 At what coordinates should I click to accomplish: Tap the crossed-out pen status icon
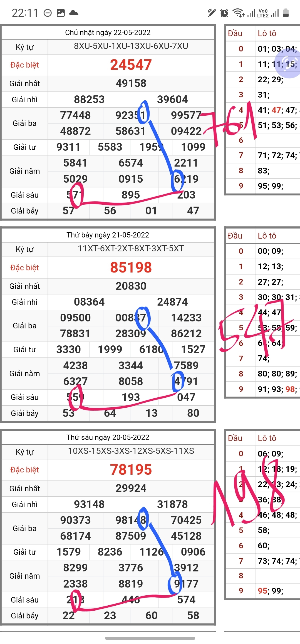[x=212, y=13]
